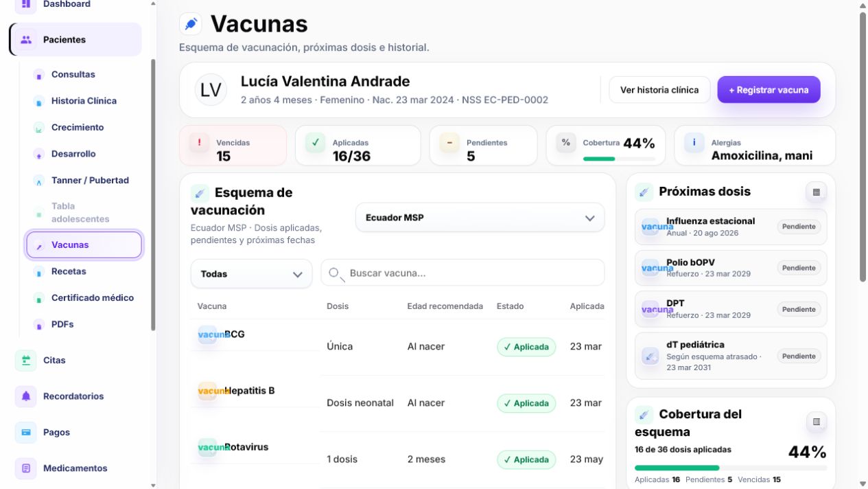Click the Crecimiento chart icon
The height and width of the screenshot is (489, 868).
(x=39, y=128)
